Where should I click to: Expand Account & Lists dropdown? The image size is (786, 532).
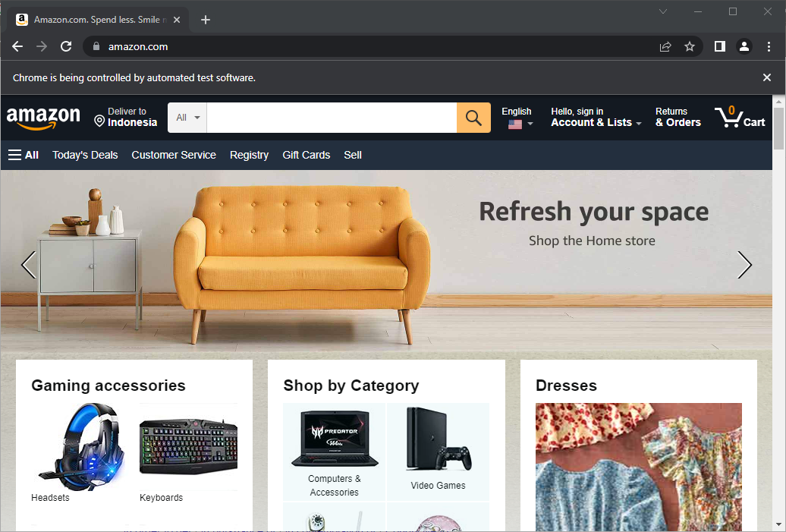[x=596, y=118]
